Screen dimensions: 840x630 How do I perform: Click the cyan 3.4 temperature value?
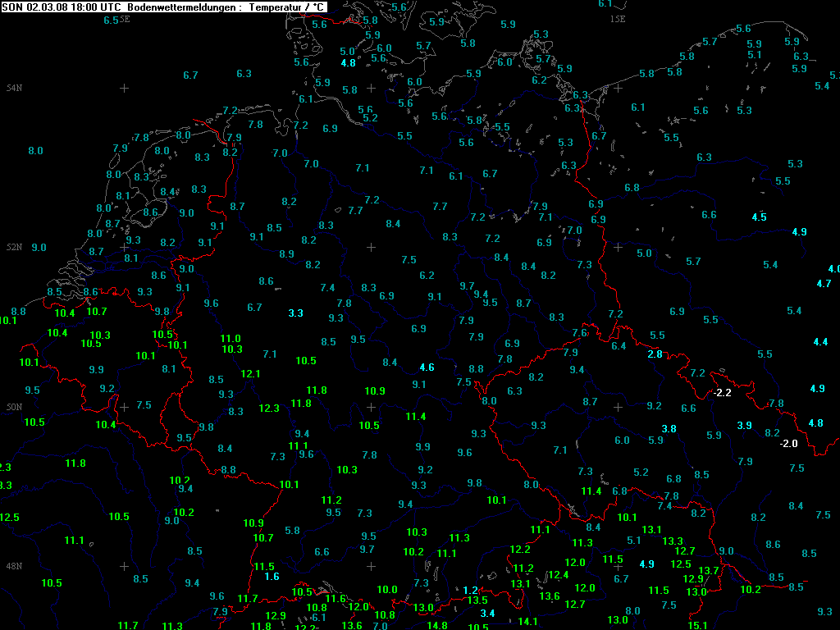[x=487, y=614]
